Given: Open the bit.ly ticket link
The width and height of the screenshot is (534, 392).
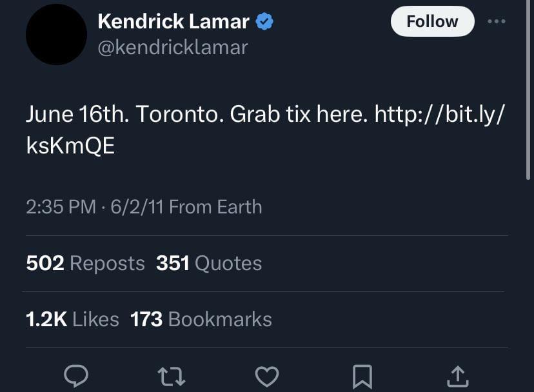Looking at the screenshot, I should coord(266,130).
